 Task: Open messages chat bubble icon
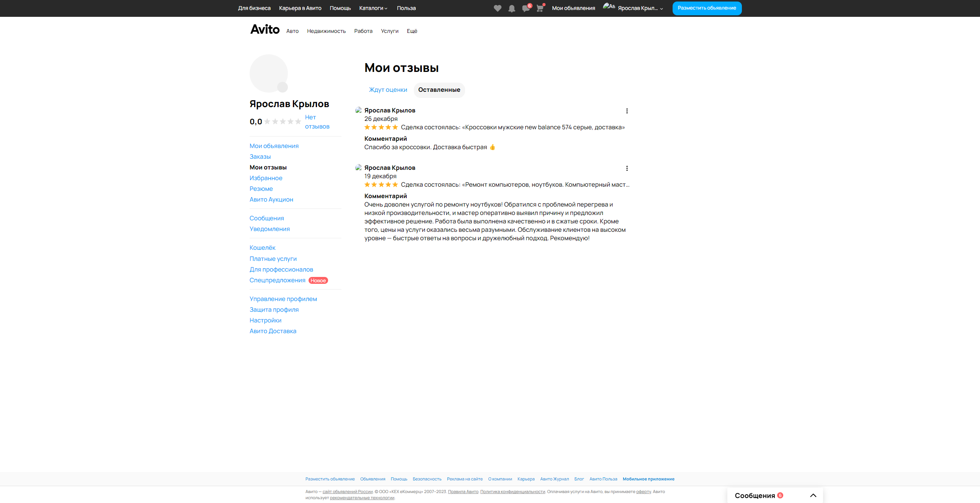point(526,8)
